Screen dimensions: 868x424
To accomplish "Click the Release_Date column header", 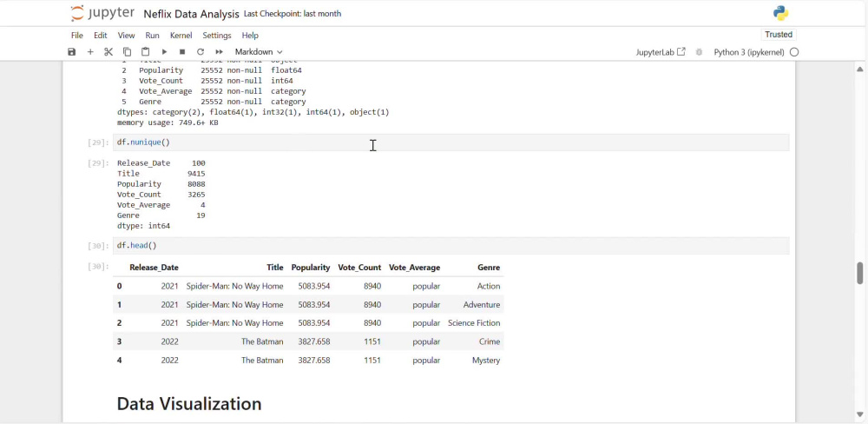I will pyautogui.click(x=154, y=267).
